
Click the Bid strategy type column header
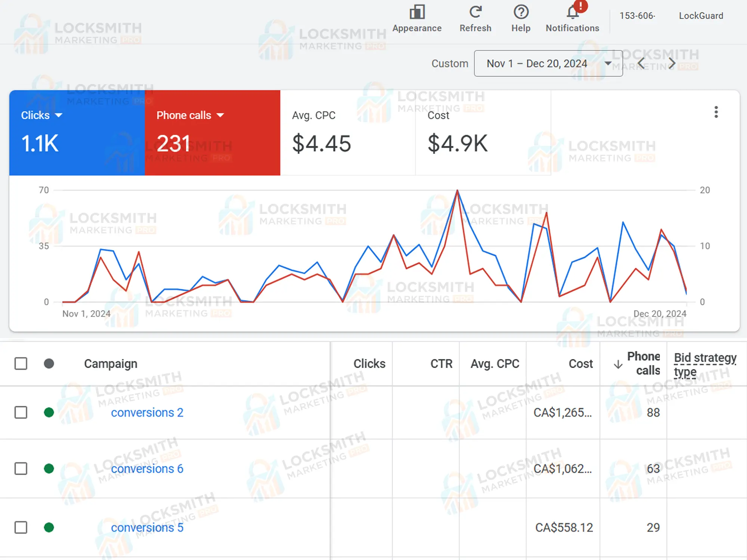click(705, 364)
